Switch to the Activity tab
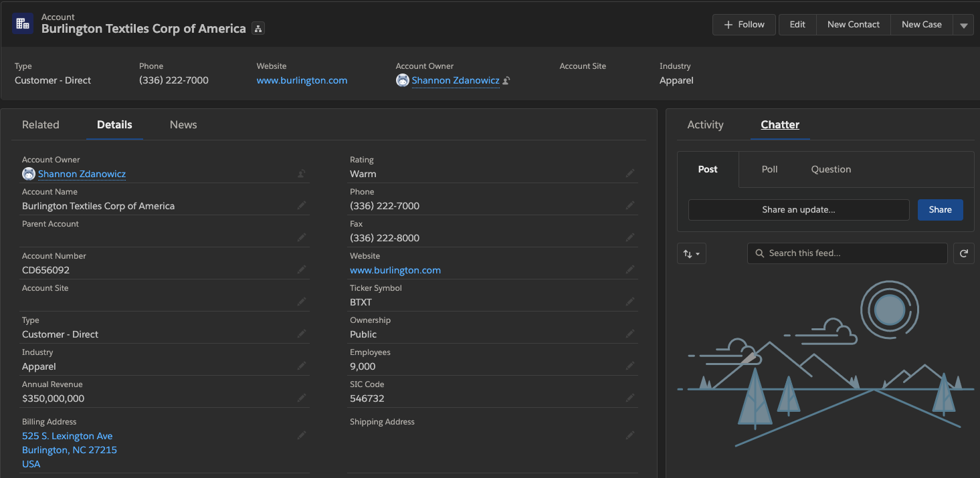The width and height of the screenshot is (980, 478). point(705,125)
